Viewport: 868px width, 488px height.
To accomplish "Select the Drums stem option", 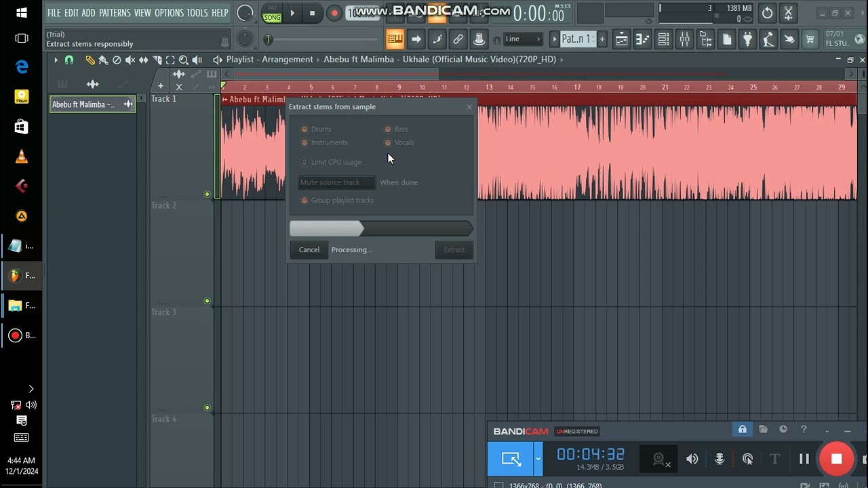I will (304, 129).
